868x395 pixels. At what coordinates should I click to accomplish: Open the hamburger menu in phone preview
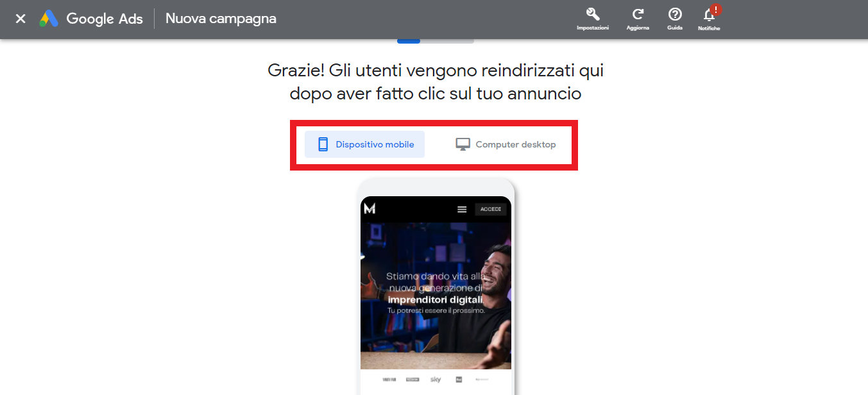pyautogui.click(x=462, y=209)
